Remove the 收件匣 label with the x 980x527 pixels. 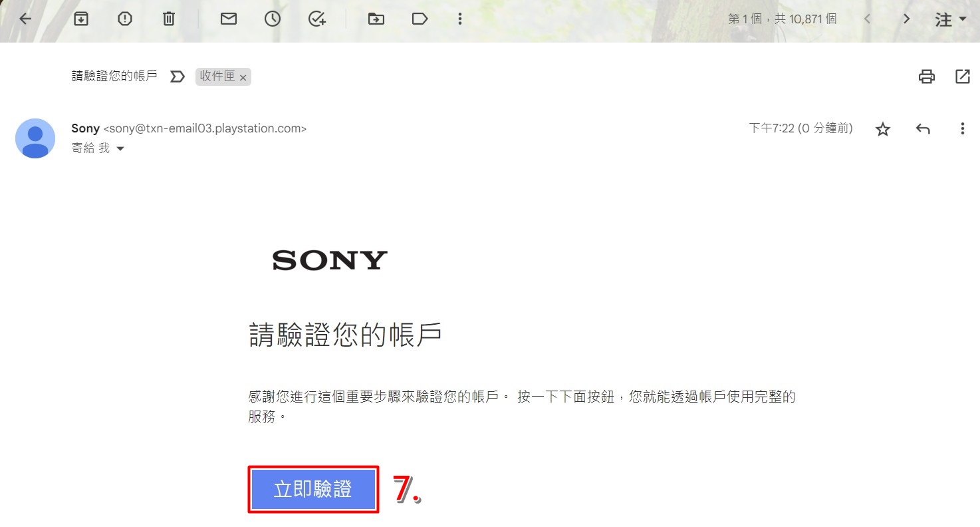point(243,78)
